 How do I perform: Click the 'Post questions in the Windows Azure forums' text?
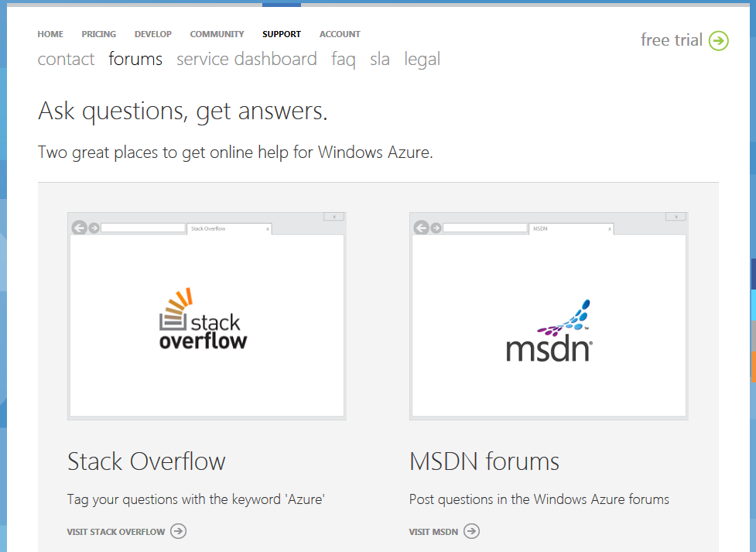tap(539, 499)
